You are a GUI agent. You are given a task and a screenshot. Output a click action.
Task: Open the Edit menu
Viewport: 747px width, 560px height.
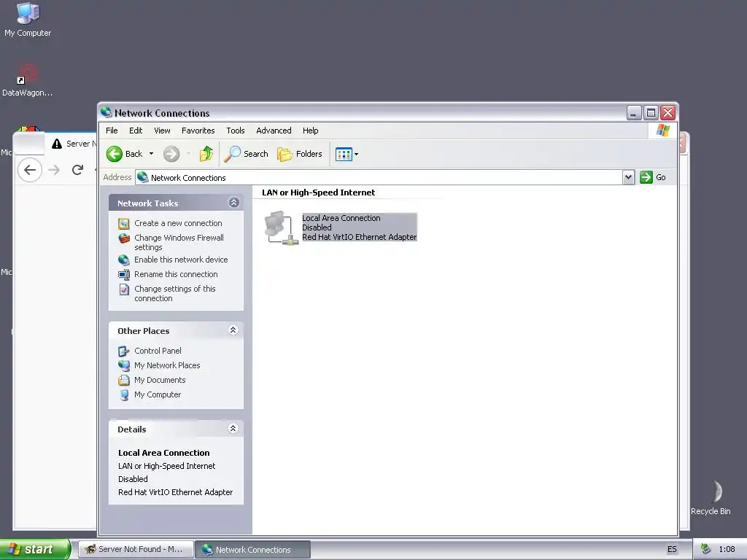tap(135, 131)
